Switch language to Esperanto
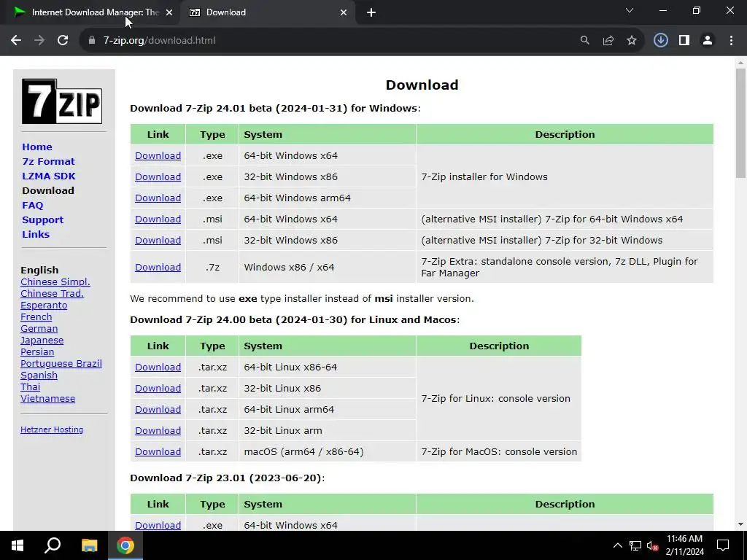747x560 pixels. [x=44, y=306]
